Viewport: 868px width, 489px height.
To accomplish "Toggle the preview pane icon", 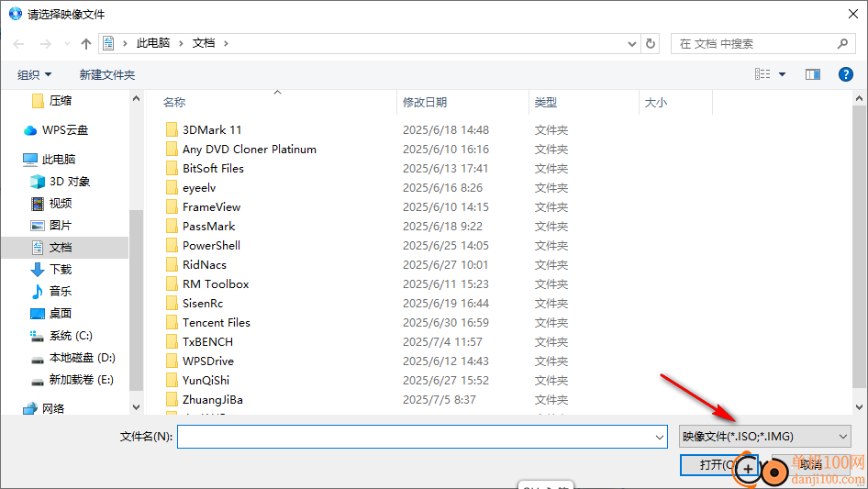I will click(813, 74).
